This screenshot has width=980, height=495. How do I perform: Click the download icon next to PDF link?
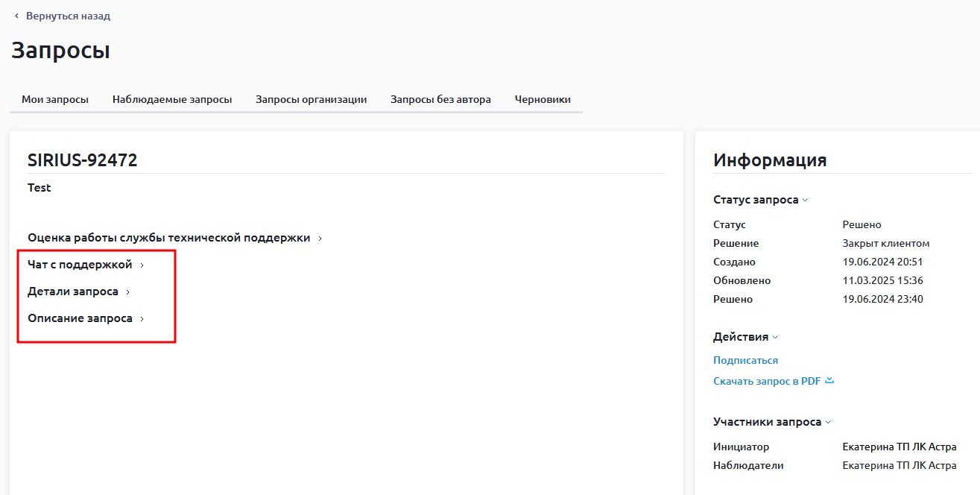[829, 381]
